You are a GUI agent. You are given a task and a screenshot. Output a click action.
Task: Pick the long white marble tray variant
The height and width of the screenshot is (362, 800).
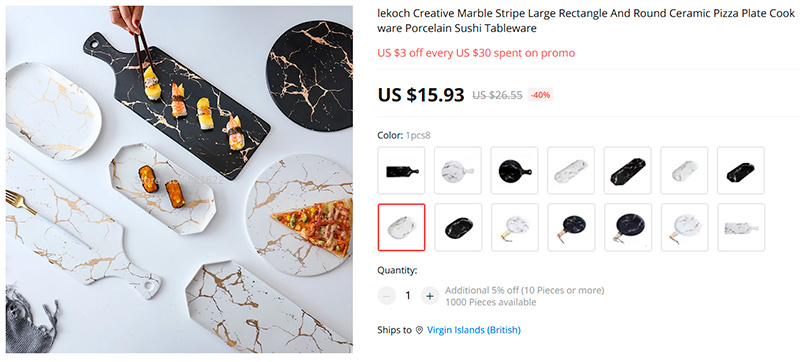(571, 170)
